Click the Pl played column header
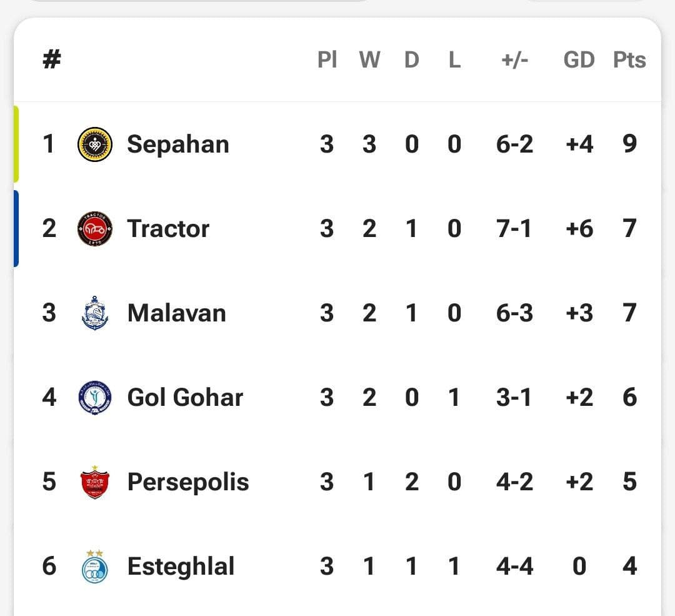 pos(327,60)
